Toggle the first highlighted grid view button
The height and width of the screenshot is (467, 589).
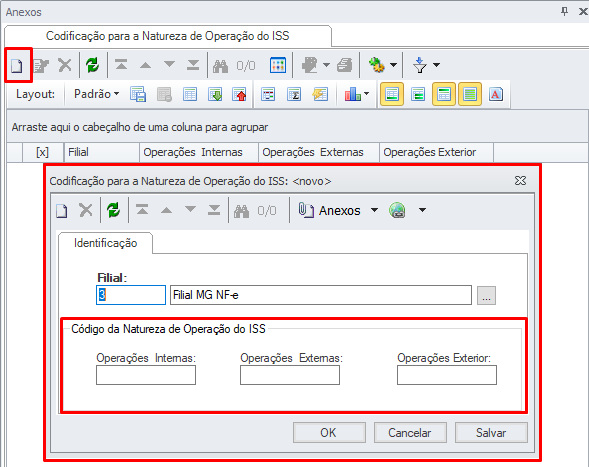pyautogui.click(x=392, y=94)
